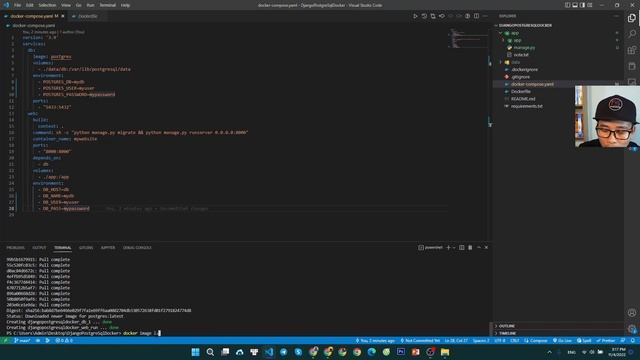Click the Spell status bar item
This screenshot has width=640, height=360.
(584, 340)
